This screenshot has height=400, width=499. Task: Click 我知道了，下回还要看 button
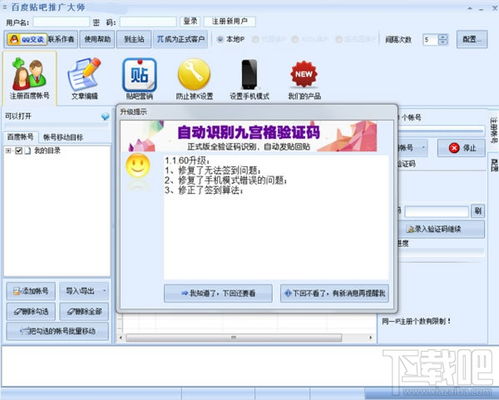[218, 293]
